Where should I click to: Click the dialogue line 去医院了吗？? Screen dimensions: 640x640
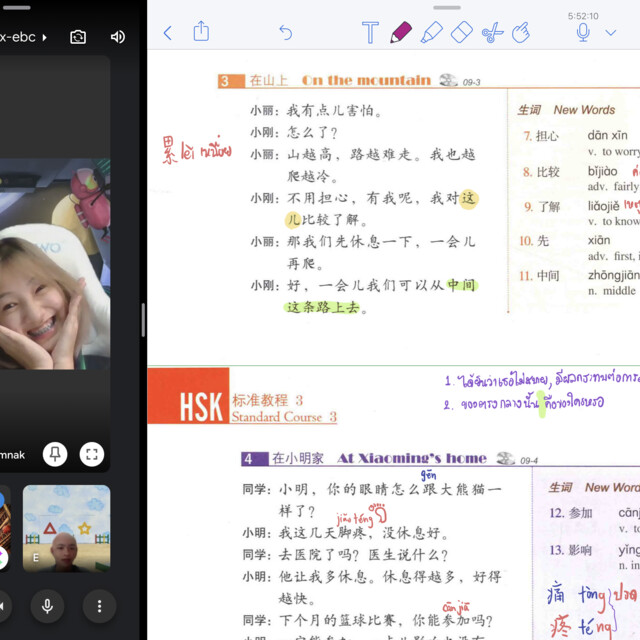318,555
